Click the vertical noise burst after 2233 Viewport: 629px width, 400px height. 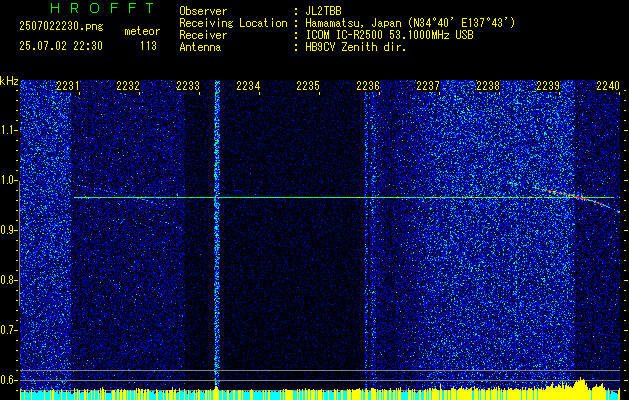tap(217, 235)
